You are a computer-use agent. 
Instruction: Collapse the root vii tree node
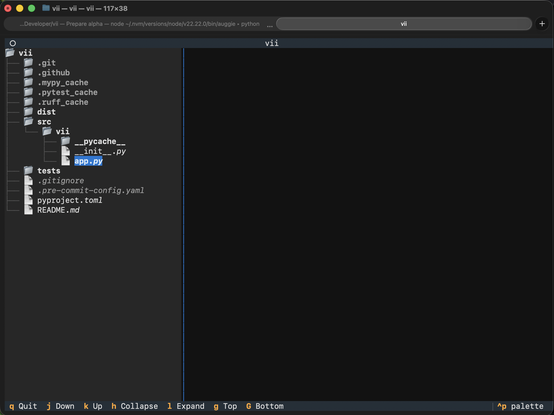pos(25,53)
